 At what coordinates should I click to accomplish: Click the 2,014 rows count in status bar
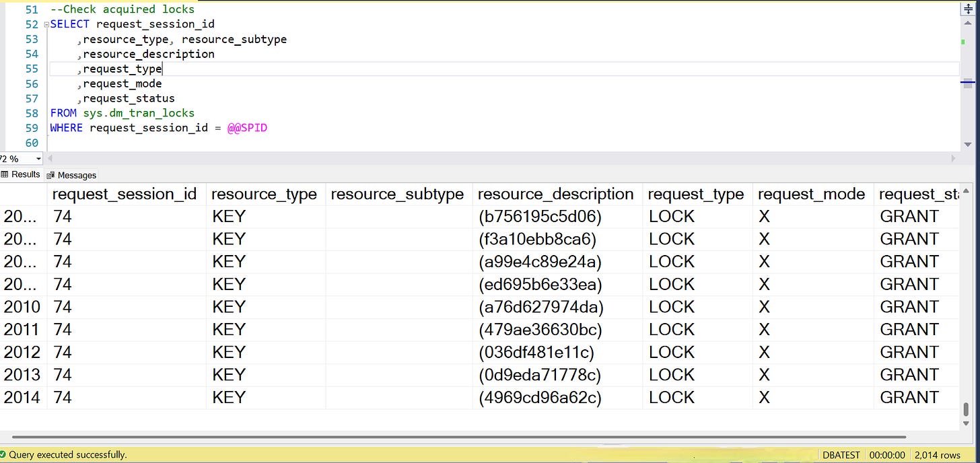(x=937, y=455)
